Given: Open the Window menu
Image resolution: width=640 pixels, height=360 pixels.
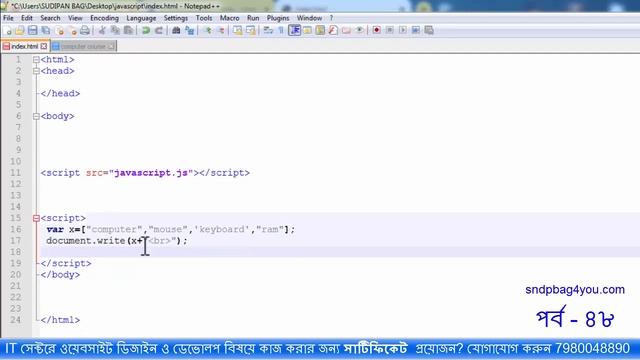Looking at the screenshot, I should [309, 18].
